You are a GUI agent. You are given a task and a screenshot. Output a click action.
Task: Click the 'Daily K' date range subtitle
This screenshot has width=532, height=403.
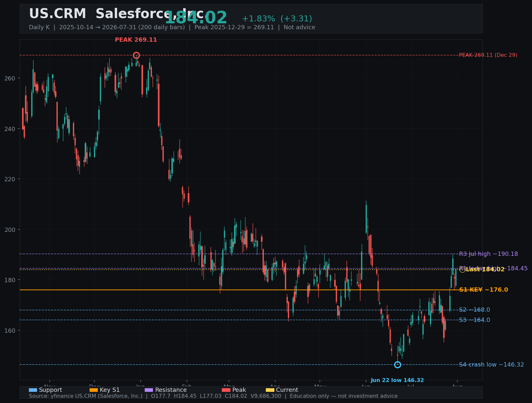(172, 27)
